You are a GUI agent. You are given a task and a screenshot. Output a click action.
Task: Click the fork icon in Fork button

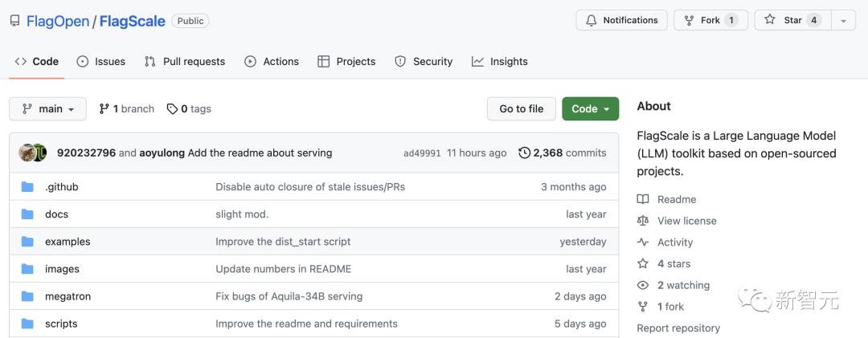click(689, 20)
